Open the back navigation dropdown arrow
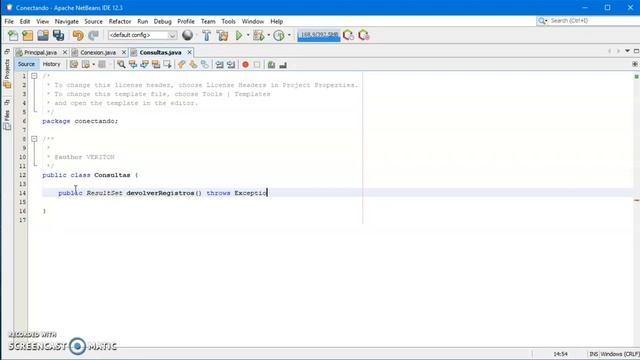Image resolution: width=640 pixels, height=360 pixels. 93,64
